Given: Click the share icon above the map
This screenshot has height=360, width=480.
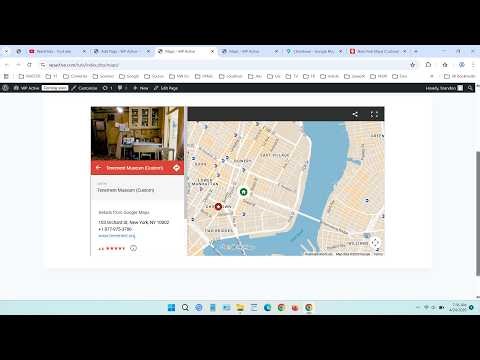Looking at the screenshot, I should [x=355, y=114].
